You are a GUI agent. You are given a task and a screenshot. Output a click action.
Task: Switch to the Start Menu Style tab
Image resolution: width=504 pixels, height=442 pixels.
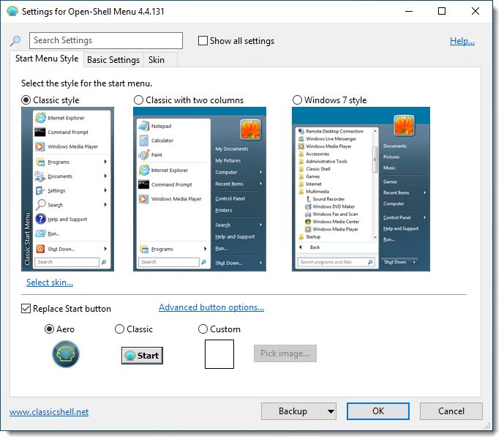pyautogui.click(x=47, y=59)
